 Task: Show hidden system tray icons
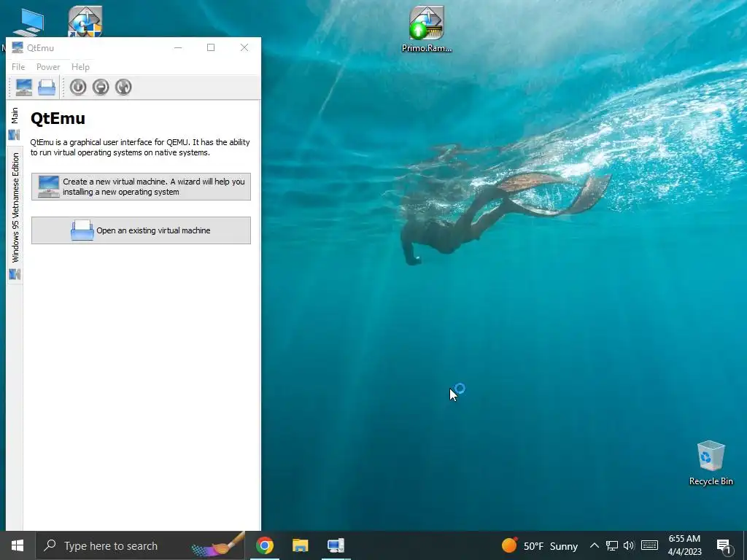(594, 545)
